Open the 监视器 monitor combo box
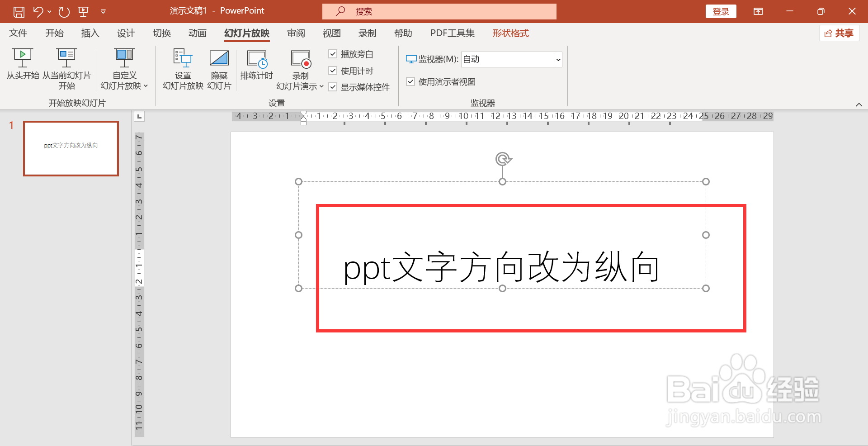 point(511,59)
